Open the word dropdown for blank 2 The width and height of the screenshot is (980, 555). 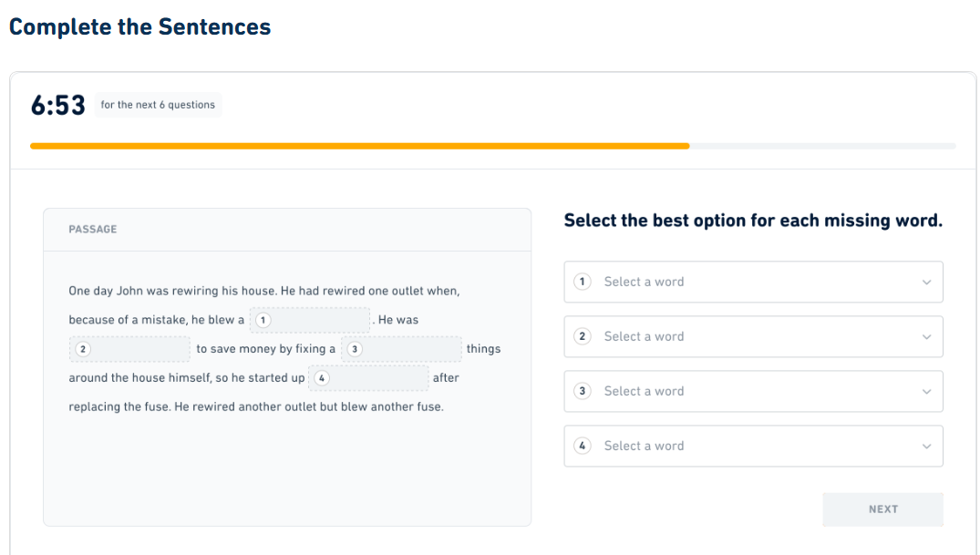pyautogui.click(x=753, y=337)
